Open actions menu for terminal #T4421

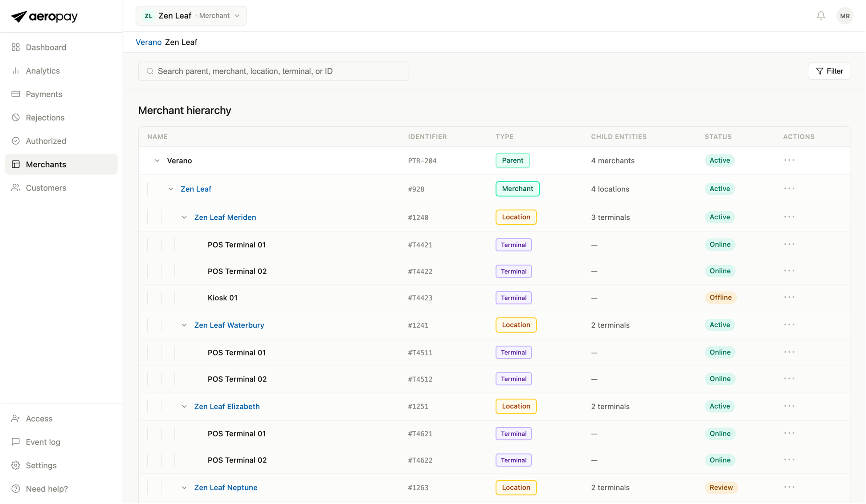click(x=789, y=244)
